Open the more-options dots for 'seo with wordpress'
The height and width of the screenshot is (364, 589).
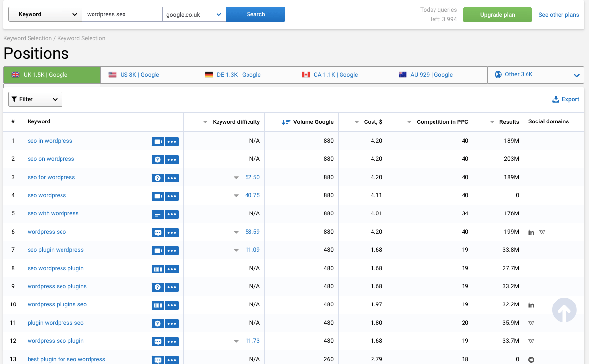coord(172,214)
